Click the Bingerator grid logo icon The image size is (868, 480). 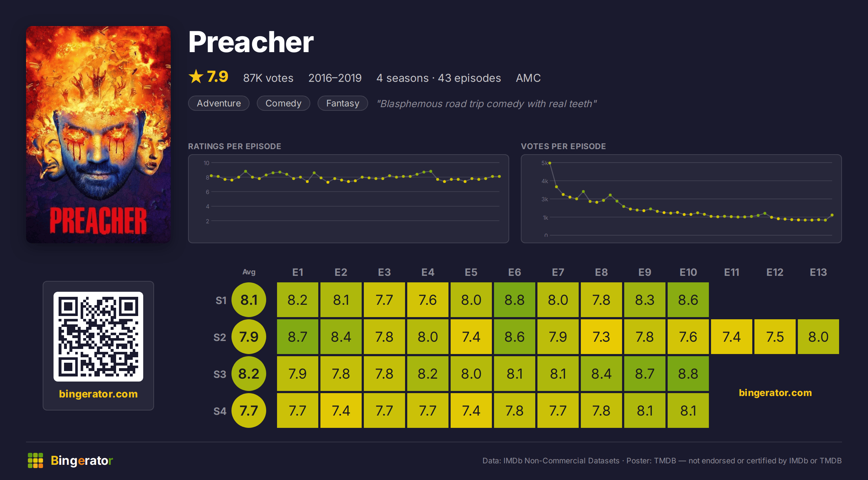tap(35, 460)
